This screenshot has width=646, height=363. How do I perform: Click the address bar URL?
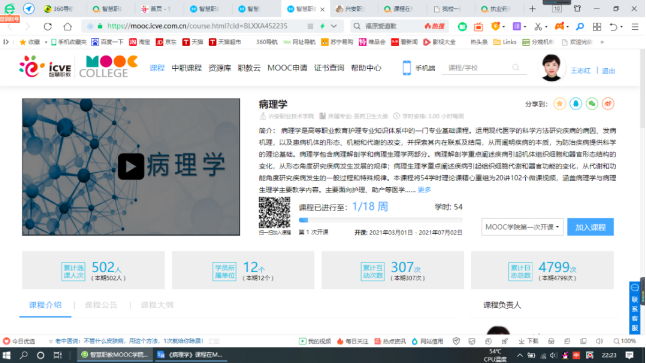197,26
